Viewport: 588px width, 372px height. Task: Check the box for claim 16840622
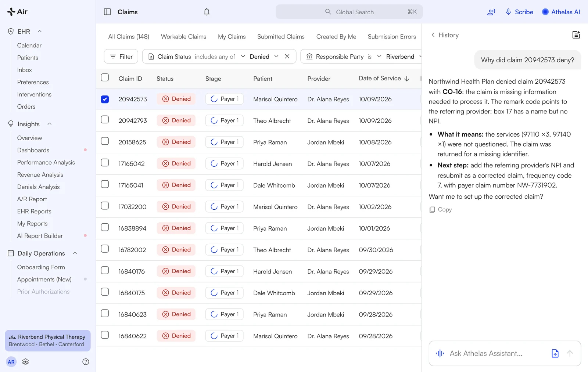pyautogui.click(x=105, y=335)
